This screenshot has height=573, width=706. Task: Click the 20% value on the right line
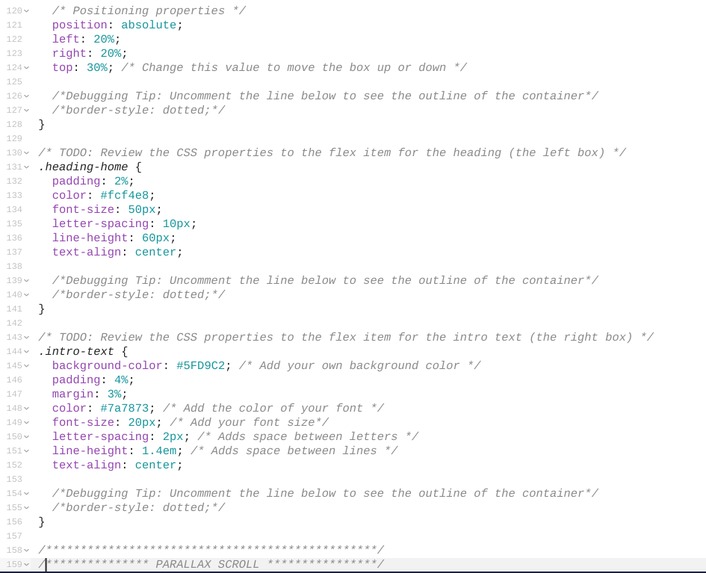pos(111,54)
